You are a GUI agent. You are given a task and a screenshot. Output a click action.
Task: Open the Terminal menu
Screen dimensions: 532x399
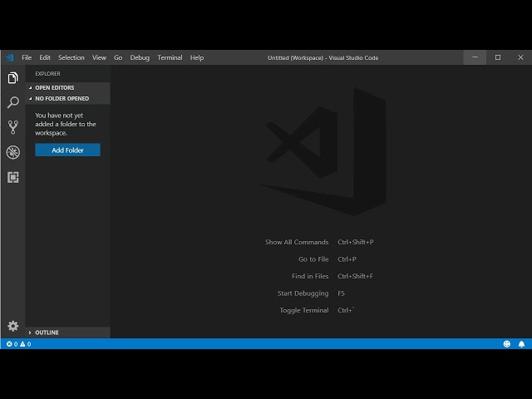point(170,57)
